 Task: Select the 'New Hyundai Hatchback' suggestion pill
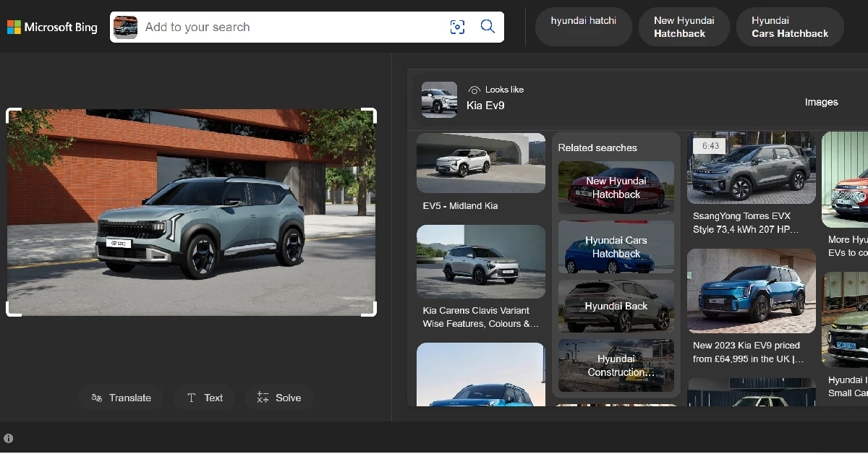684,27
